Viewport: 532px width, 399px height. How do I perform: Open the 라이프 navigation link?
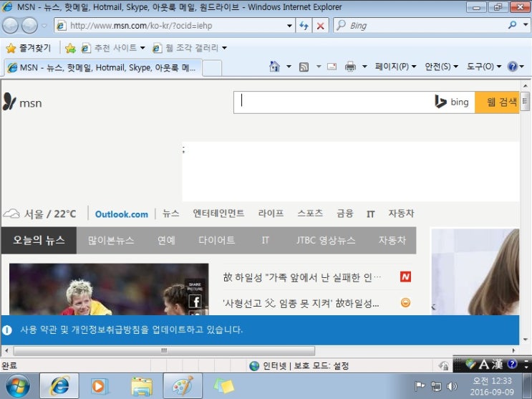tap(271, 213)
